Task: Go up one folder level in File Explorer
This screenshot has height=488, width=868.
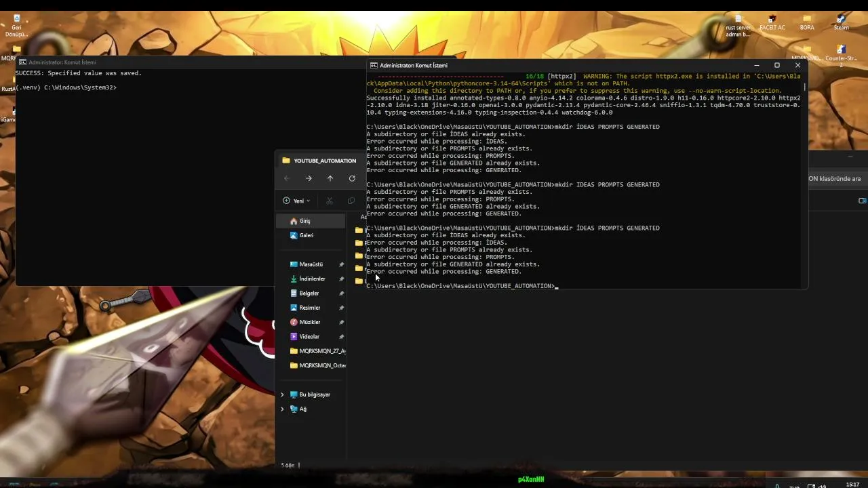Action: pyautogui.click(x=330, y=178)
